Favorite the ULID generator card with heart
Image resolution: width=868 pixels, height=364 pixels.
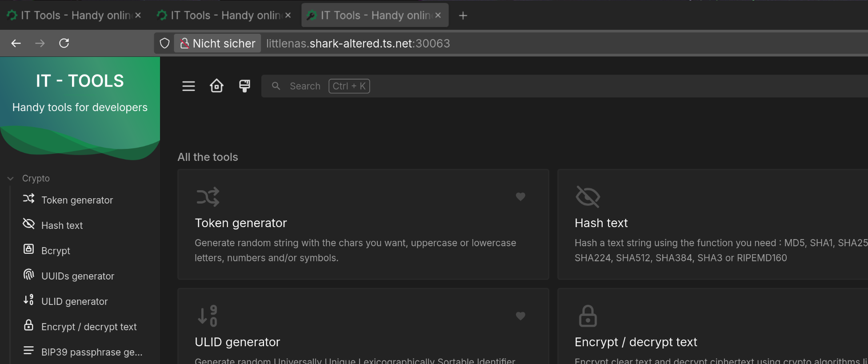pos(520,316)
